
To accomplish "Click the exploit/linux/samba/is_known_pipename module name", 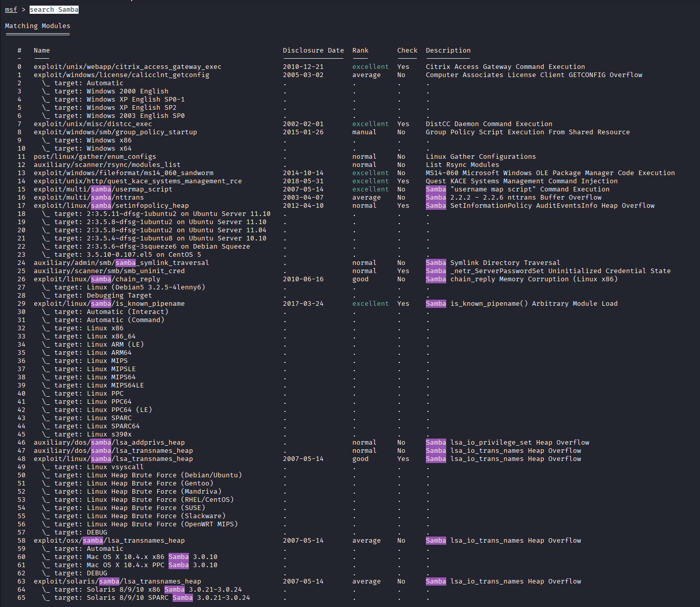I will click(109, 304).
